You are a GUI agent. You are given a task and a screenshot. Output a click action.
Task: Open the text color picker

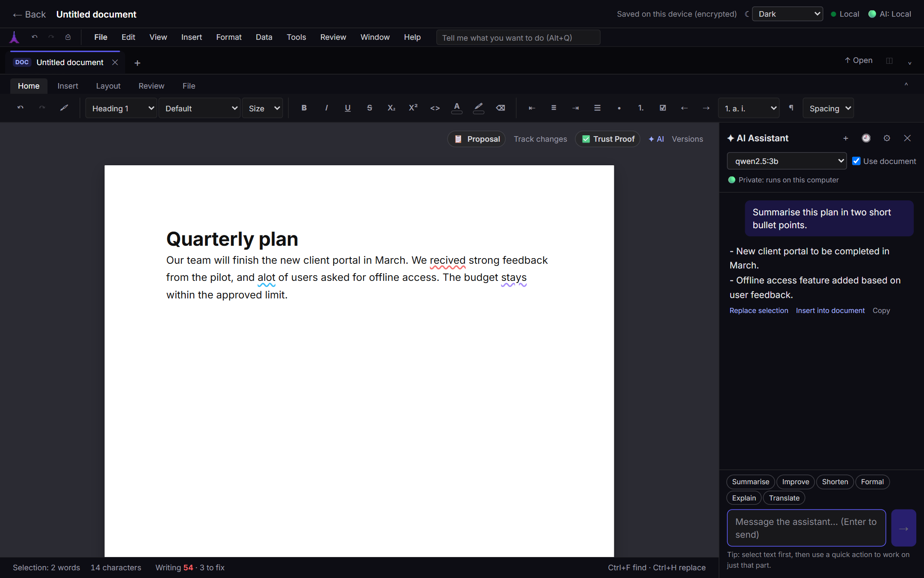457,108
